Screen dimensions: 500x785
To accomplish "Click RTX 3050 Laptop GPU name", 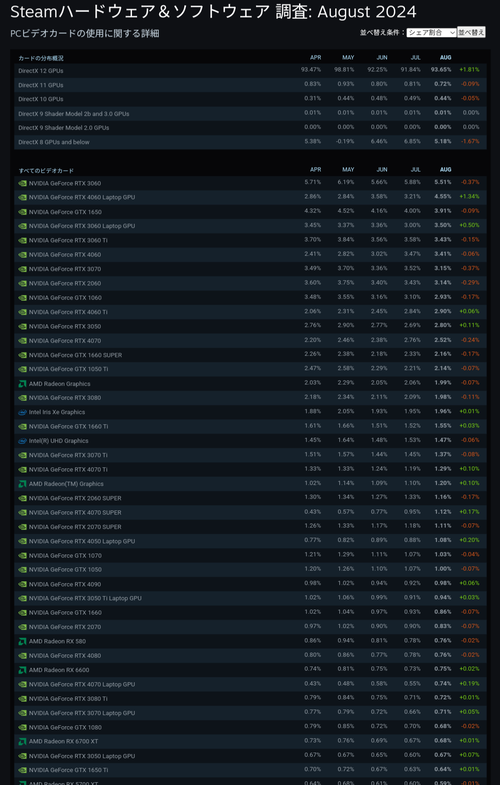I will coord(82,756).
